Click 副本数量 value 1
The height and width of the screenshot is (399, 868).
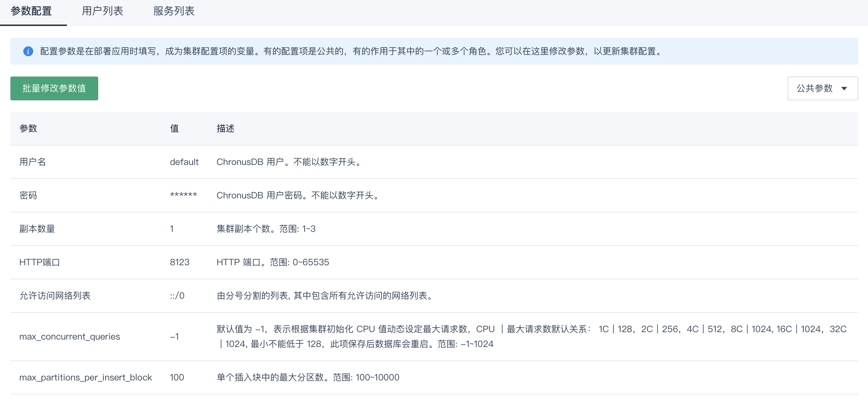tap(172, 229)
